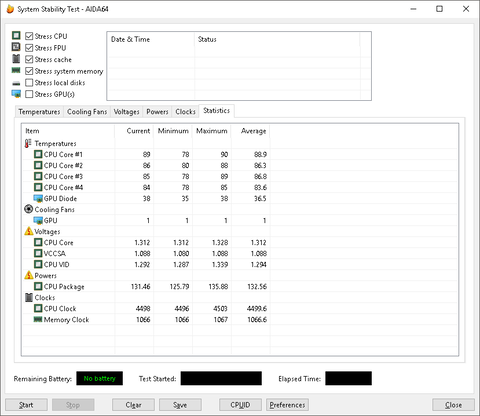This screenshot has width=480, height=416.
Task: Select the Voltages tab
Action: point(126,112)
